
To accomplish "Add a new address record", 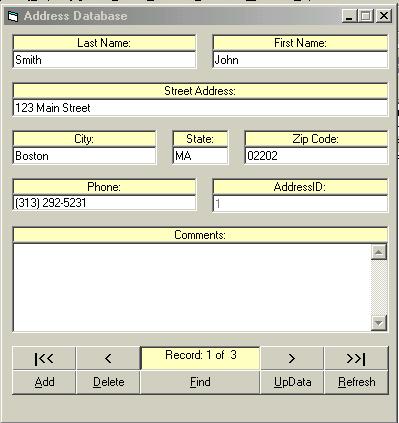I will click(44, 382).
